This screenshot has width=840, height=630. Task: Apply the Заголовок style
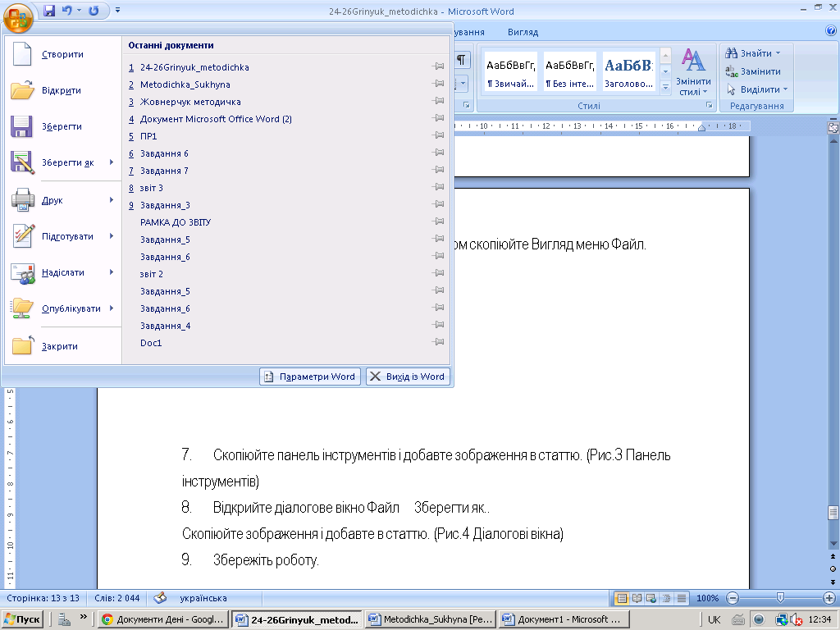click(628, 71)
